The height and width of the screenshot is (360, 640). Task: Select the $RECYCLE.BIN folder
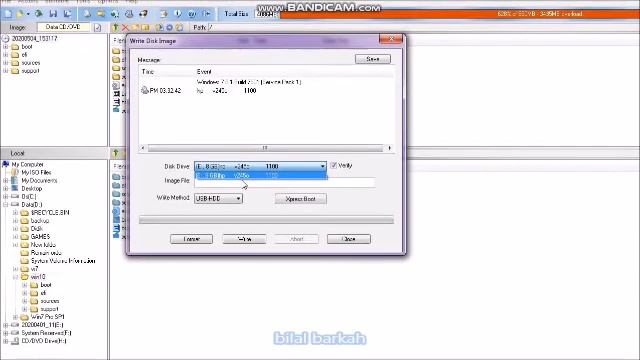click(50, 213)
